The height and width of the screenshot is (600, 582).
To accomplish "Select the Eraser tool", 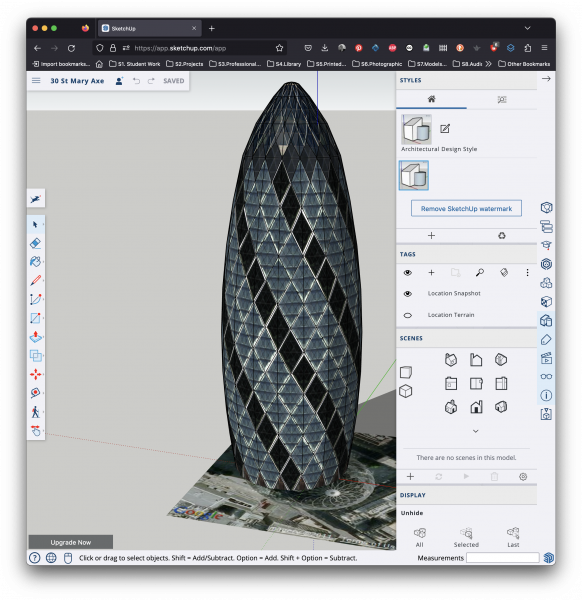I will (35, 243).
